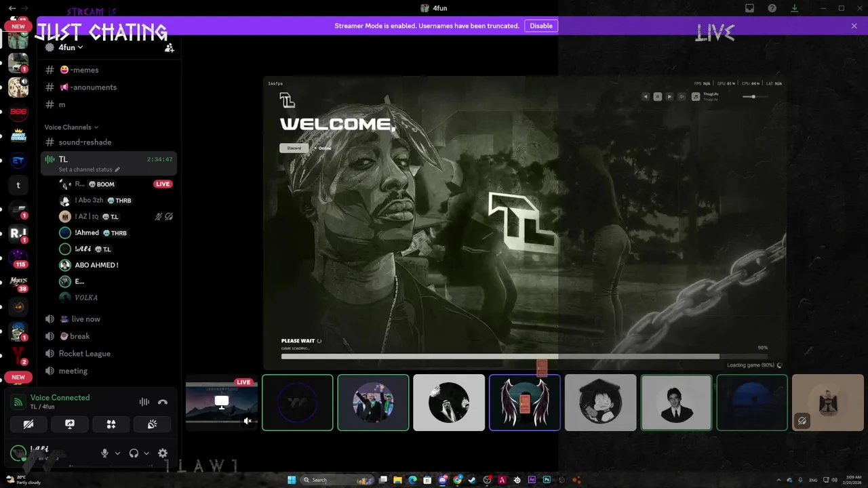Deafen using the headphones icon
This screenshot has height=488, width=868.
pyautogui.click(x=134, y=453)
